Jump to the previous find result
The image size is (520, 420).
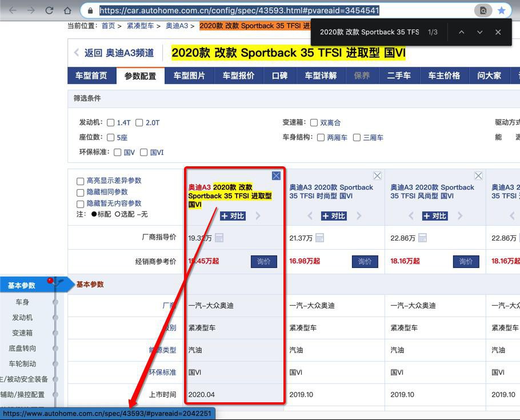pyautogui.click(x=461, y=32)
